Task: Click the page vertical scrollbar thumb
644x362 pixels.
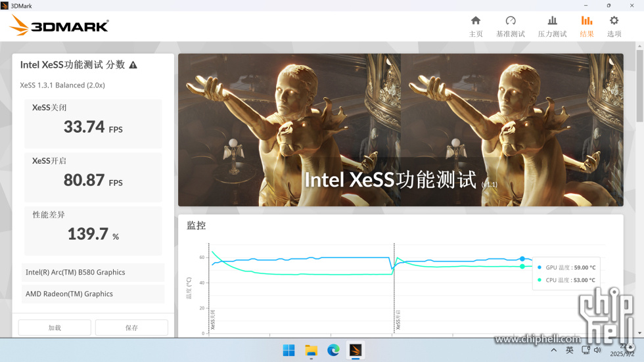Action: pos(639,86)
